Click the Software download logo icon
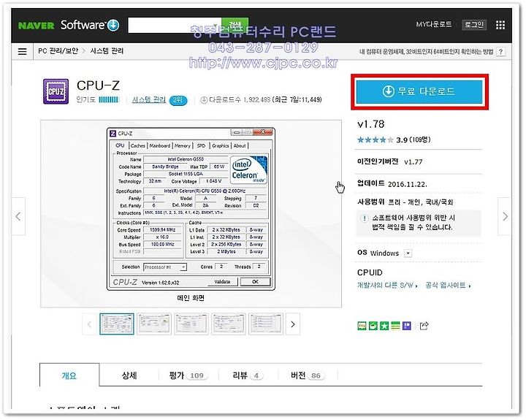The image size is (526, 420). (113, 25)
